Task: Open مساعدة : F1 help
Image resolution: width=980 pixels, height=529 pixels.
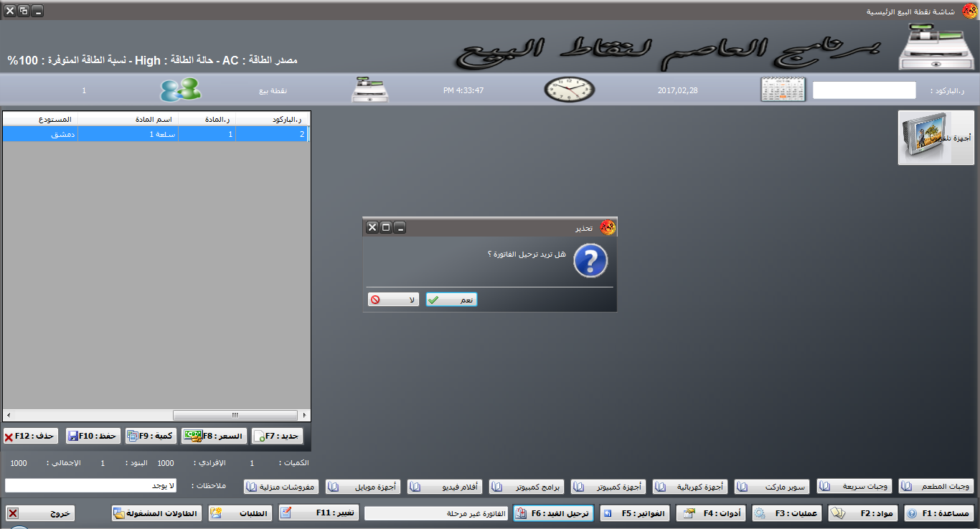Action: [x=939, y=513]
